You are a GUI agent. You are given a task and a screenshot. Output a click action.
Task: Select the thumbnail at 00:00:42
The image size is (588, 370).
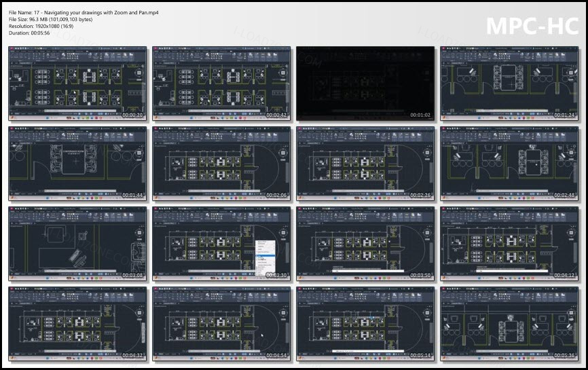(x=221, y=84)
